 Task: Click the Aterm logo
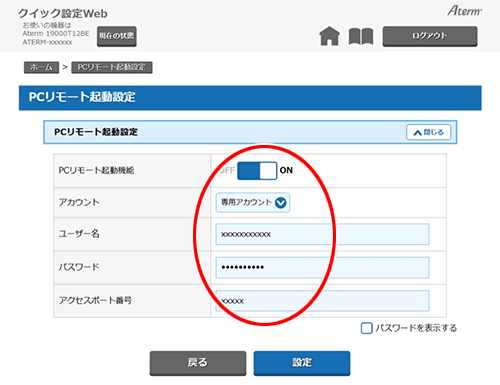pyautogui.click(x=464, y=11)
